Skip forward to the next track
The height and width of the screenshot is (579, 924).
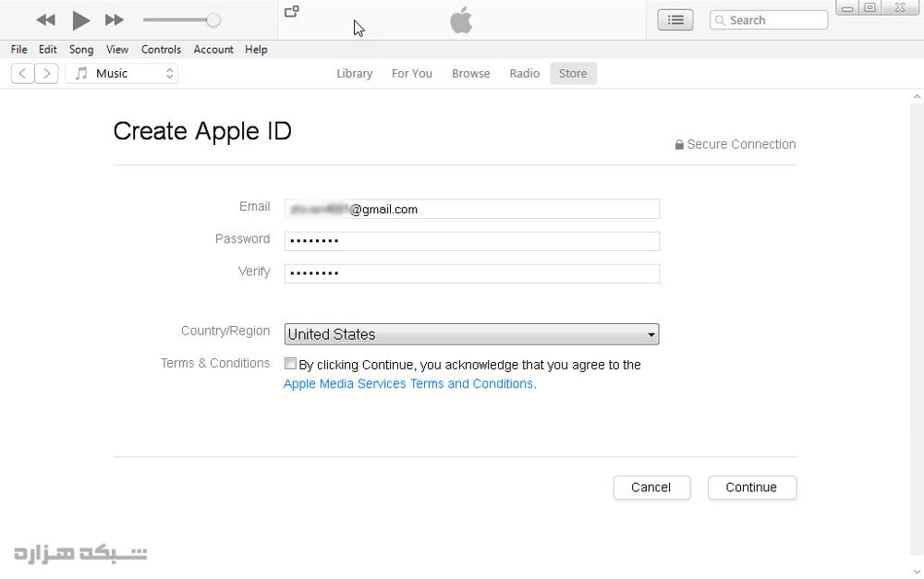(115, 20)
